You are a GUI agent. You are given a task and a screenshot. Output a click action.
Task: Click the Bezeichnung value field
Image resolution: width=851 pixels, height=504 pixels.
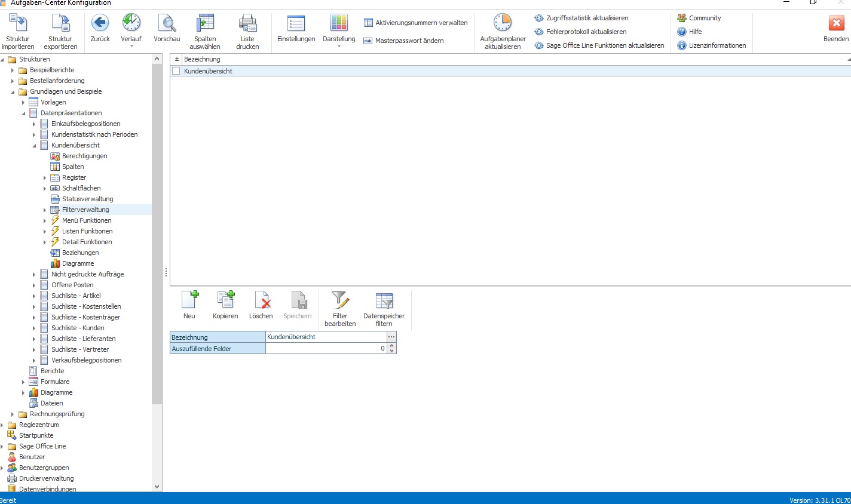pyautogui.click(x=326, y=337)
